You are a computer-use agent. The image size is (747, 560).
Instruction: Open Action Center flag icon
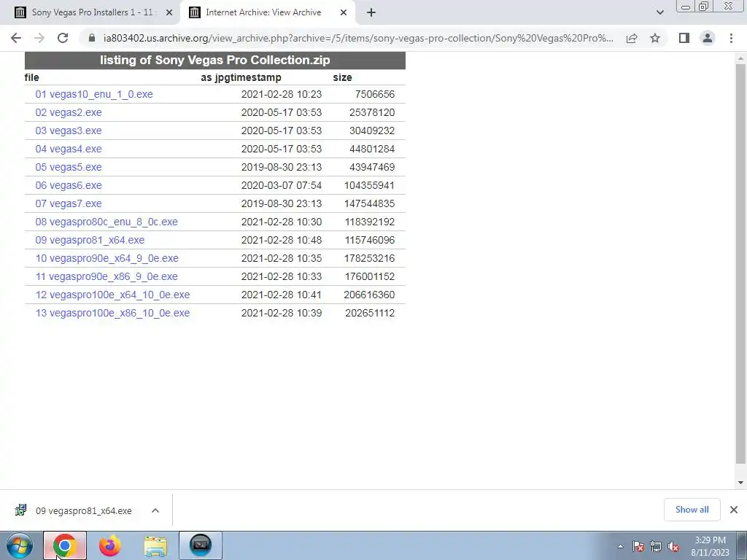[638, 547]
